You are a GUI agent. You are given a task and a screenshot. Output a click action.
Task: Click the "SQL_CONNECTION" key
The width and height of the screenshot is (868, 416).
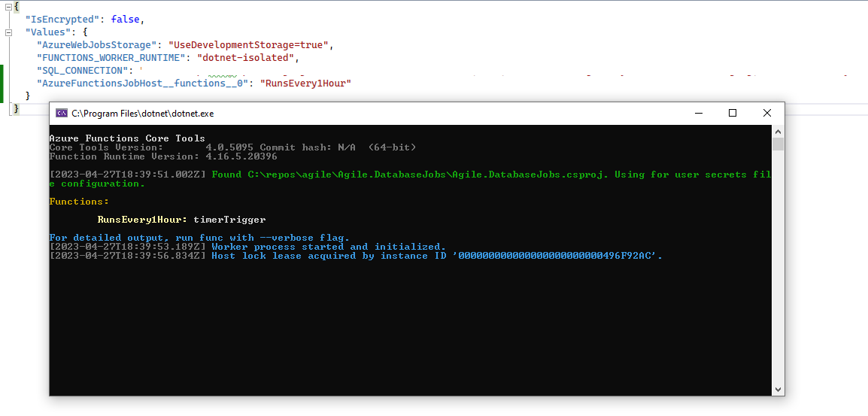pyautogui.click(x=83, y=71)
